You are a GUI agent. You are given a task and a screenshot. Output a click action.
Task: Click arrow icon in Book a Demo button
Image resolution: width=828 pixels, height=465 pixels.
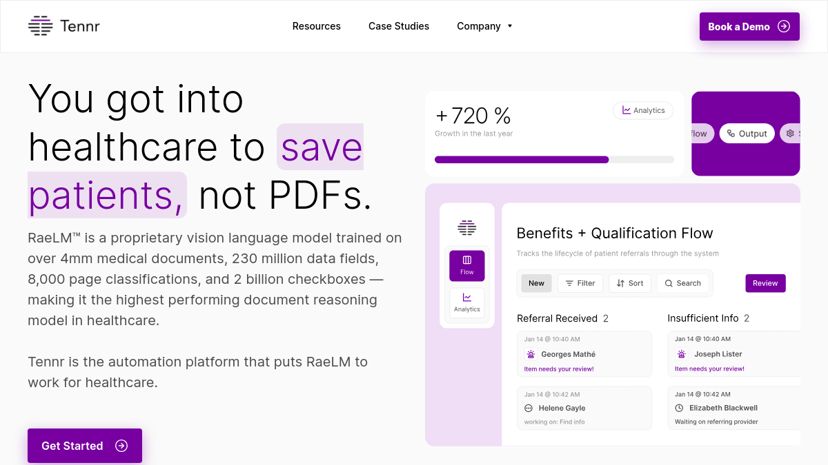(784, 26)
